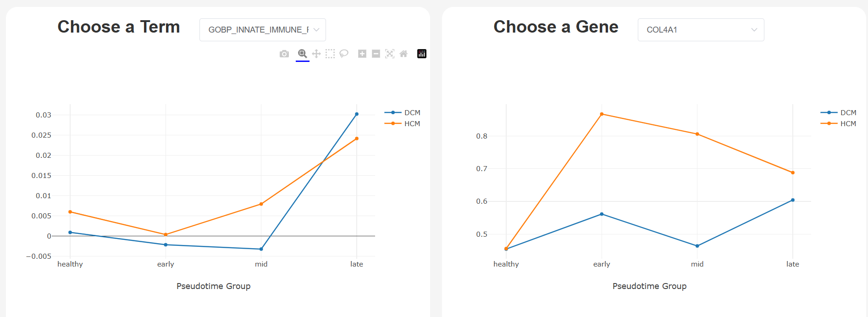Select the Zoom tool in modebar
Viewport: 868px width, 317px height.
tap(302, 54)
